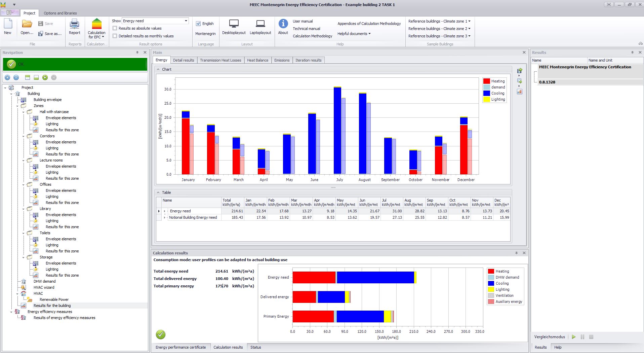Click green checkmark in Calculation results
644x353 pixels.
point(161,334)
